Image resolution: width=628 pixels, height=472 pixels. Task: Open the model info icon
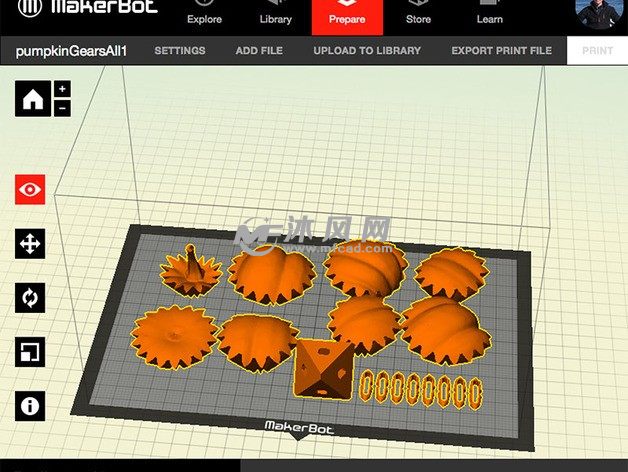point(30,405)
